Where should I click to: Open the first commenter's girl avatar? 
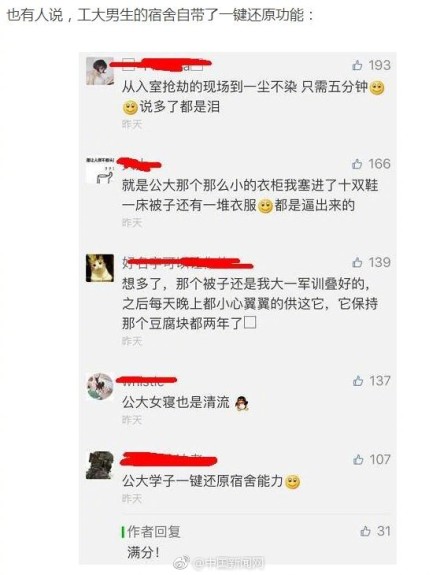pyautogui.click(x=100, y=71)
